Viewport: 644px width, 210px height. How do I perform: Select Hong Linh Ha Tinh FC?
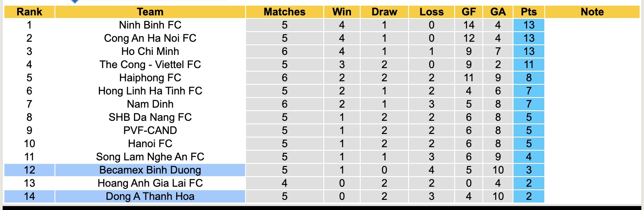150,91
